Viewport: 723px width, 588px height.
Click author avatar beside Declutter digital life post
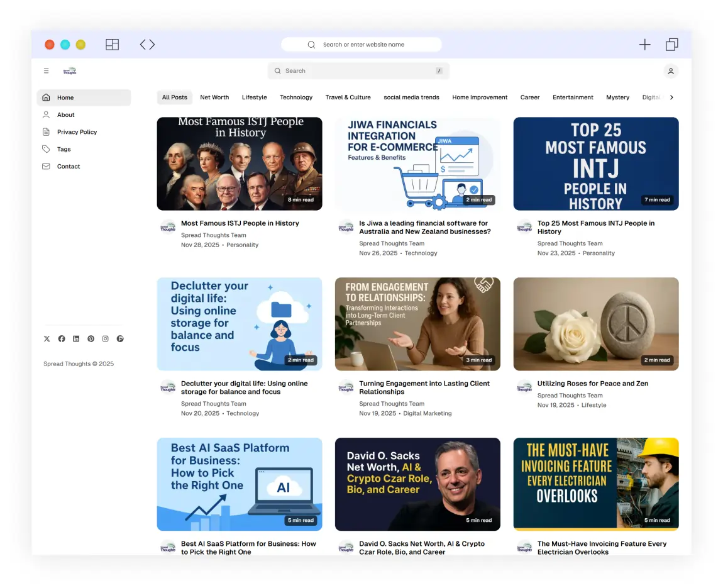168,387
